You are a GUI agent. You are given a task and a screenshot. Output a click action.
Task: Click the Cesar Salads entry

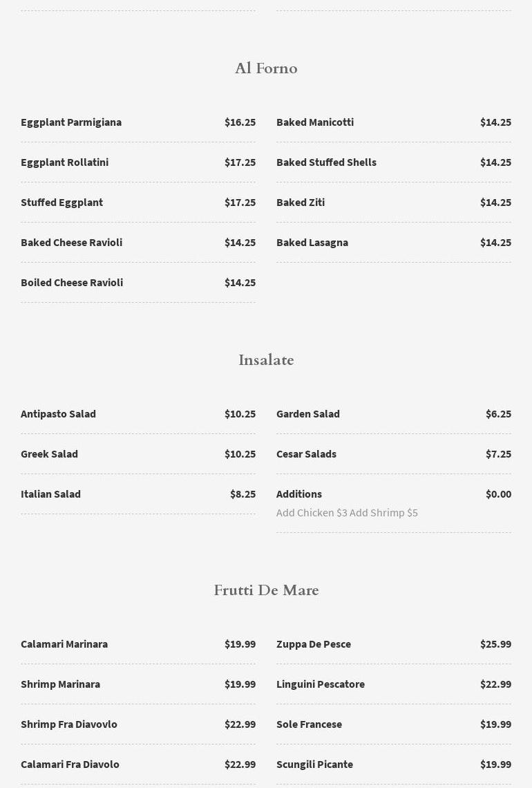pos(306,454)
